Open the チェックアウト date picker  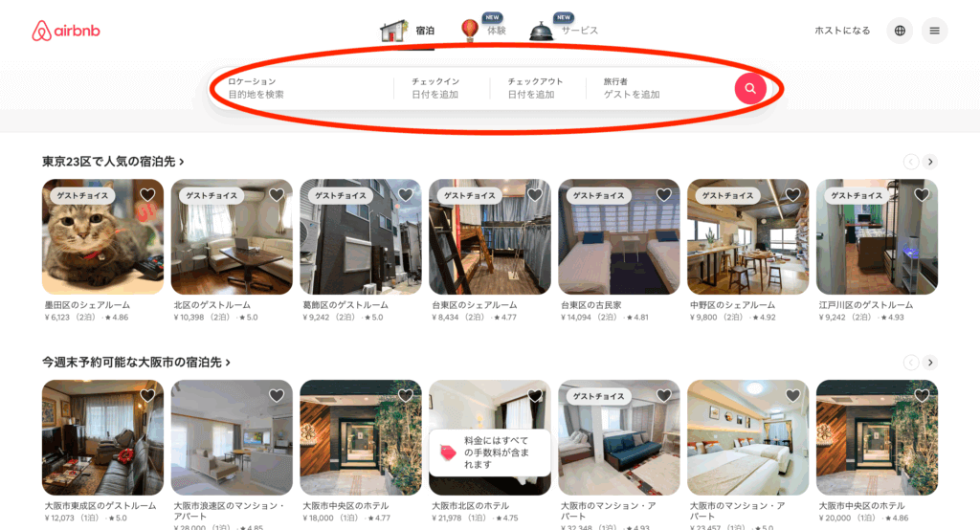(x=538, y=88)
